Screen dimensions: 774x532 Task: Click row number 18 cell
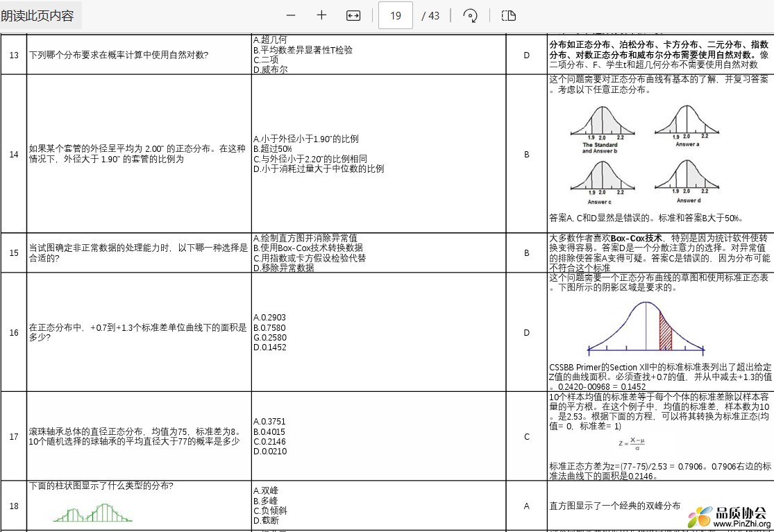[14, 506]
